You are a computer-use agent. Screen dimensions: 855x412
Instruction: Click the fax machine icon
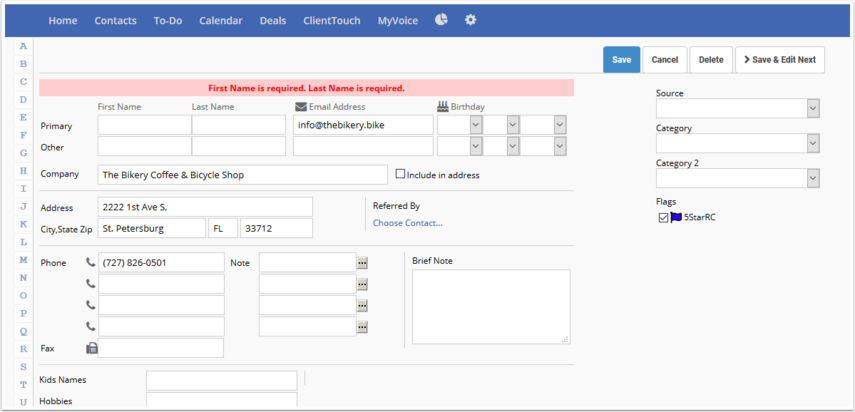click(92, 348)
